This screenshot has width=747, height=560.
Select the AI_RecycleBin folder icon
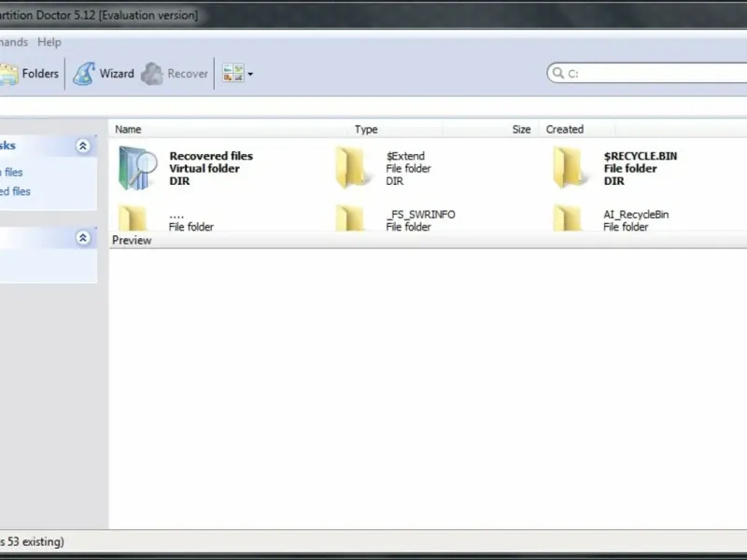pos(568,218)
